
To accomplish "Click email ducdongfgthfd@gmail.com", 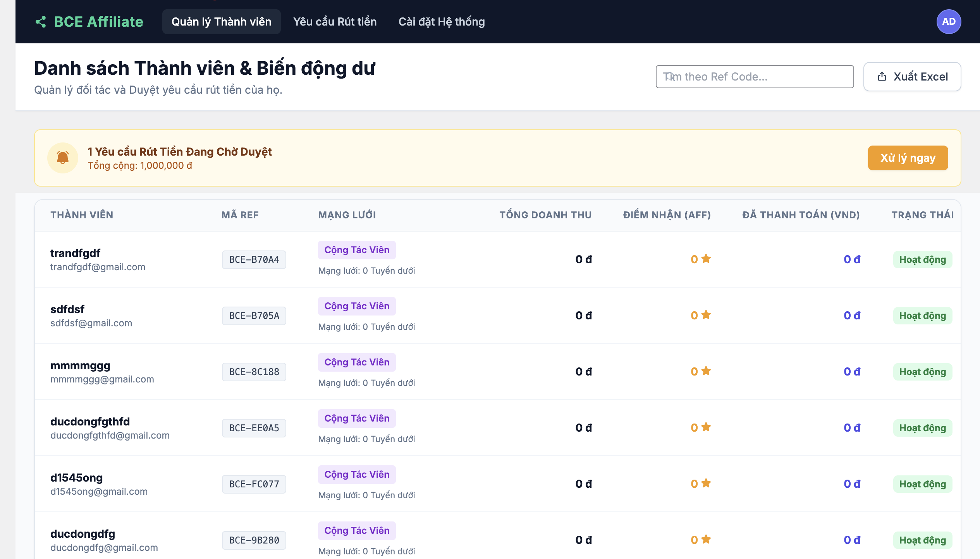I will click(x=110, y=436).
